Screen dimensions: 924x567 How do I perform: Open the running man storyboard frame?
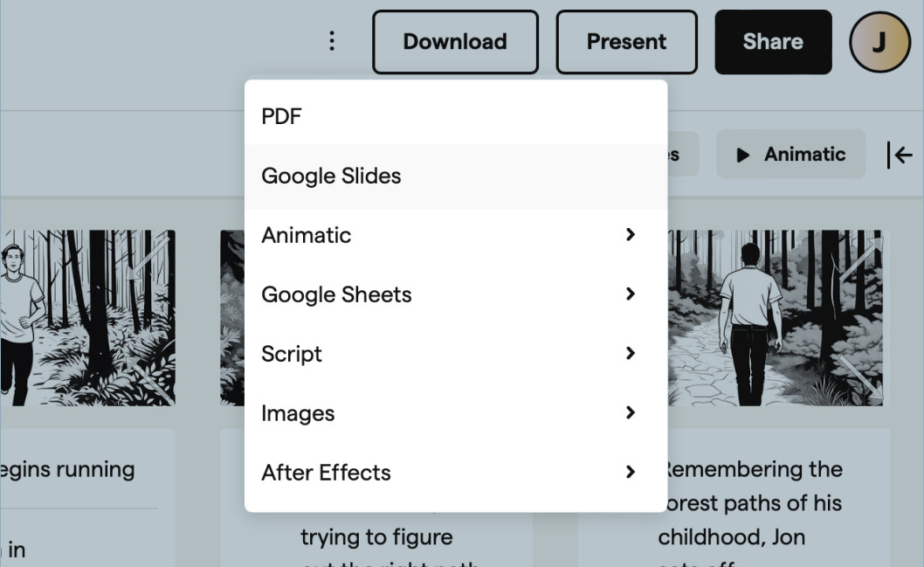tap(87, 317)
